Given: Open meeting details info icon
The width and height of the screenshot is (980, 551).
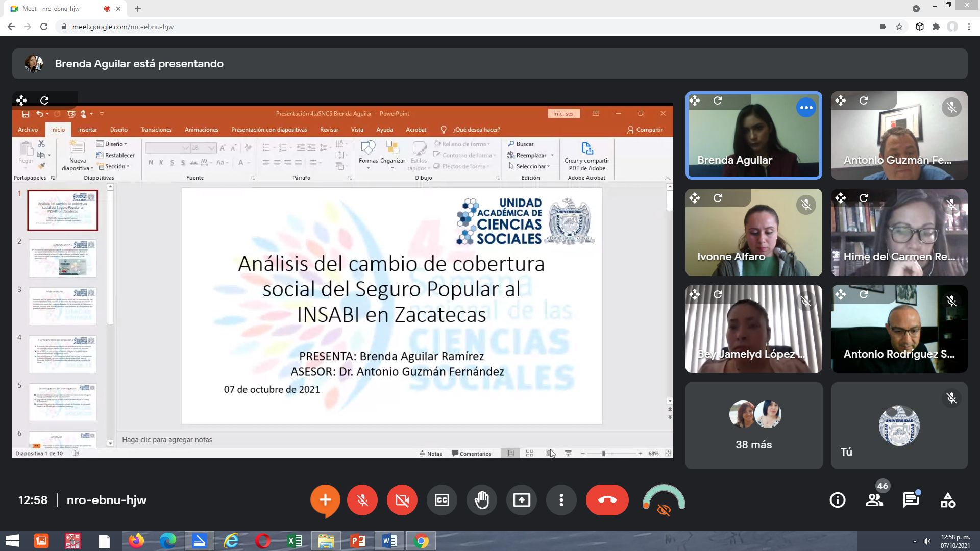Looking at the screenshot, I should tap(838, 500).
